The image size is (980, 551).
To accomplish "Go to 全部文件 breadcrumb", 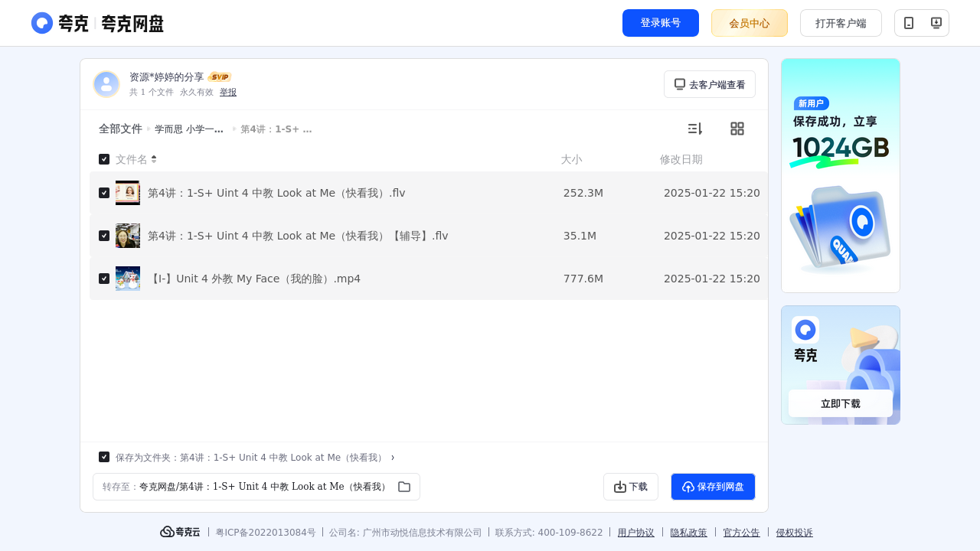I will point(120,129).
